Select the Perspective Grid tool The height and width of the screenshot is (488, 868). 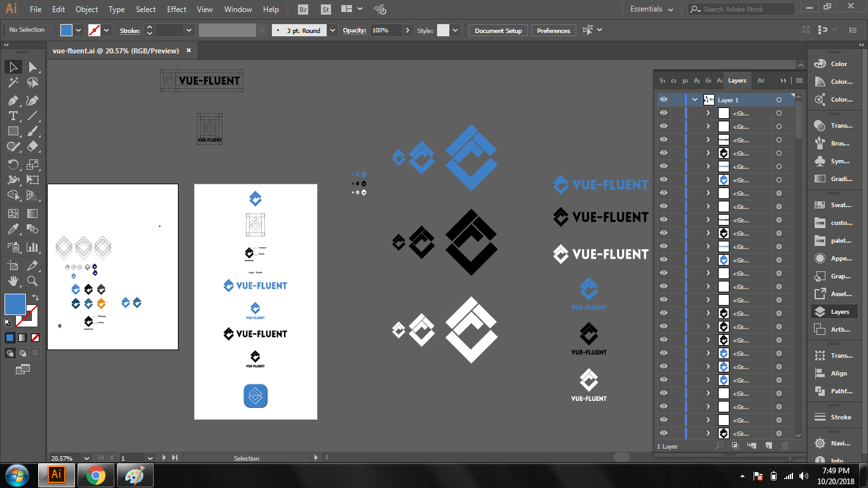pos(32,195)
